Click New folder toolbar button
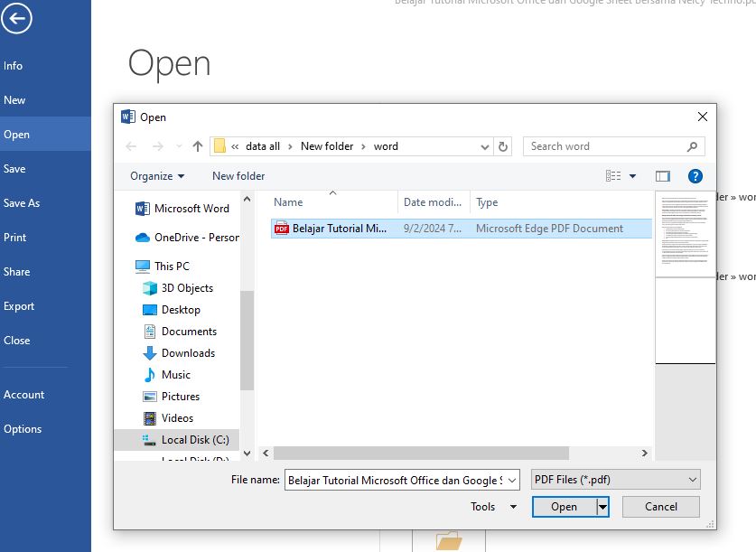Image resolution: width=756 pixels, height=552 pixels. pyautogui.click(x=238, y=176)
